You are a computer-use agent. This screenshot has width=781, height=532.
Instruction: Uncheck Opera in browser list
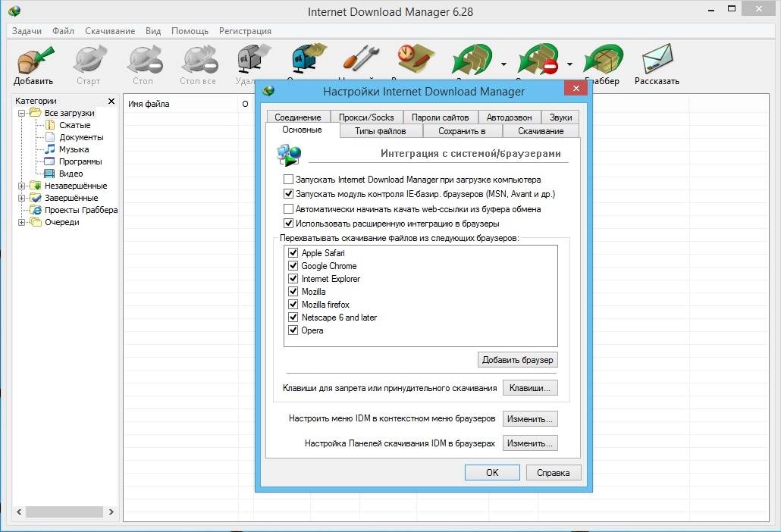pos(293,330)
